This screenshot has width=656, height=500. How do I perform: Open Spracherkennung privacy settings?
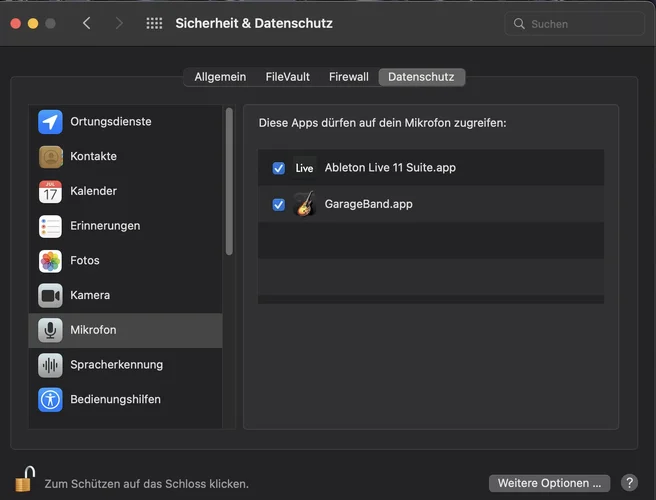click(116, 365)
